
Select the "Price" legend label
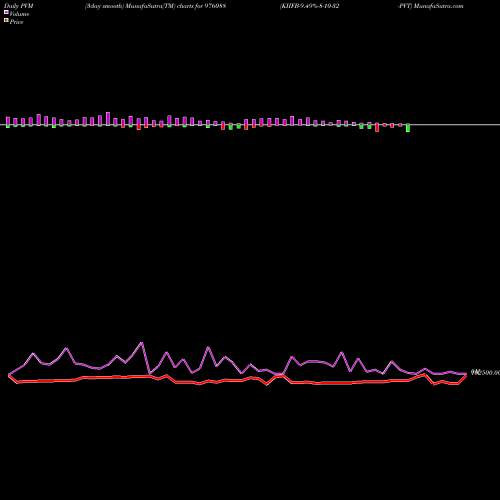coord(16,22)
